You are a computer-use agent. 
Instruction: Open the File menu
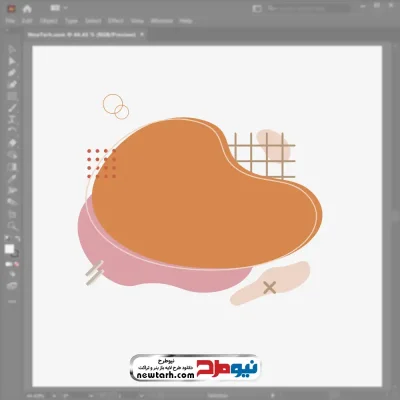point(10,21)
